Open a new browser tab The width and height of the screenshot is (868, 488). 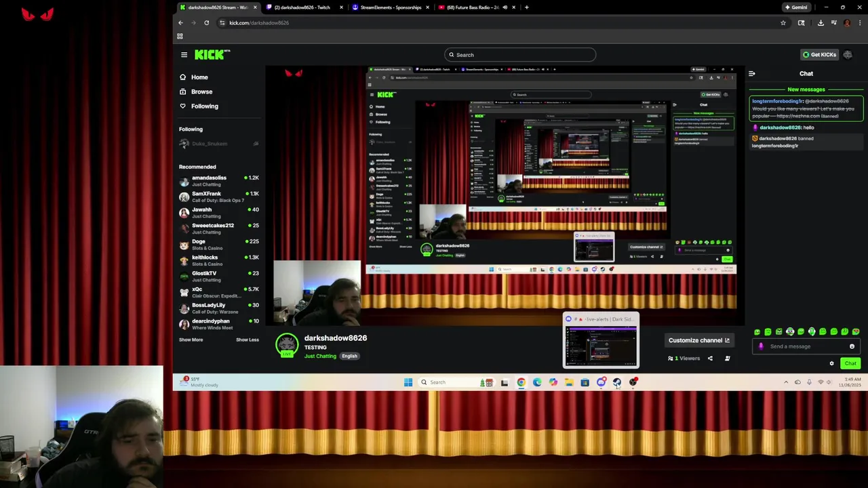tap(527, 7)
